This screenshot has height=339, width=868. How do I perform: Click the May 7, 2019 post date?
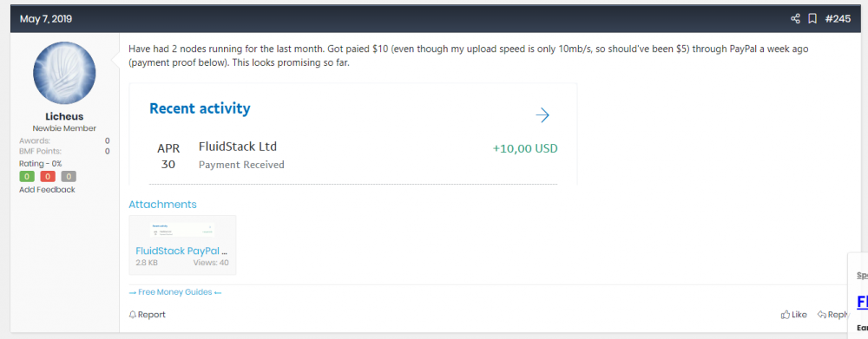(46, 19)
